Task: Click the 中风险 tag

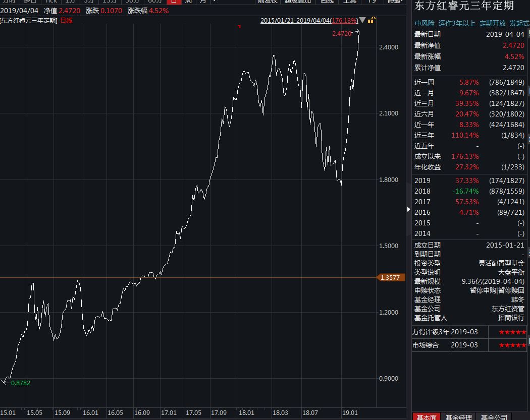Action: click(x=425, y=23)
